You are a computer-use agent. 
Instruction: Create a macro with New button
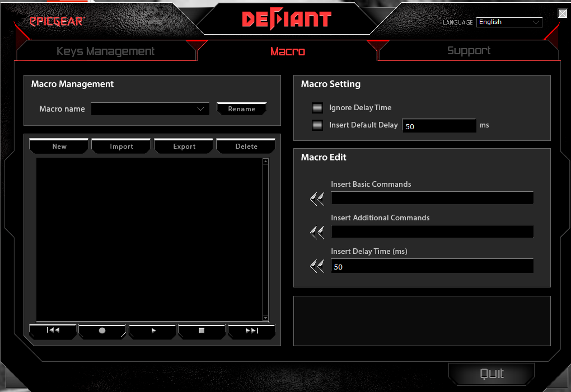[59, 146]
